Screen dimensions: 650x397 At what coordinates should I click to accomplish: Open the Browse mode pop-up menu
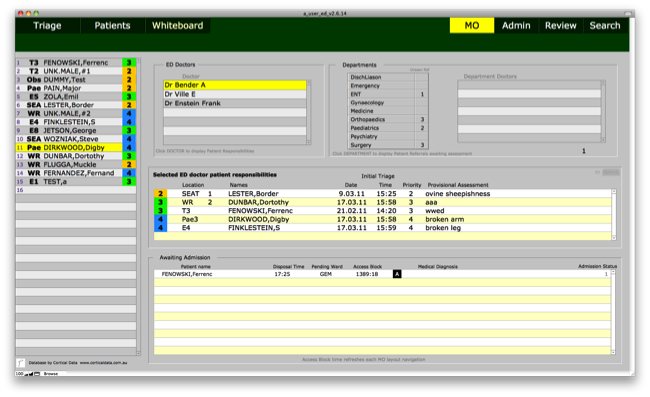click(51, 374)
